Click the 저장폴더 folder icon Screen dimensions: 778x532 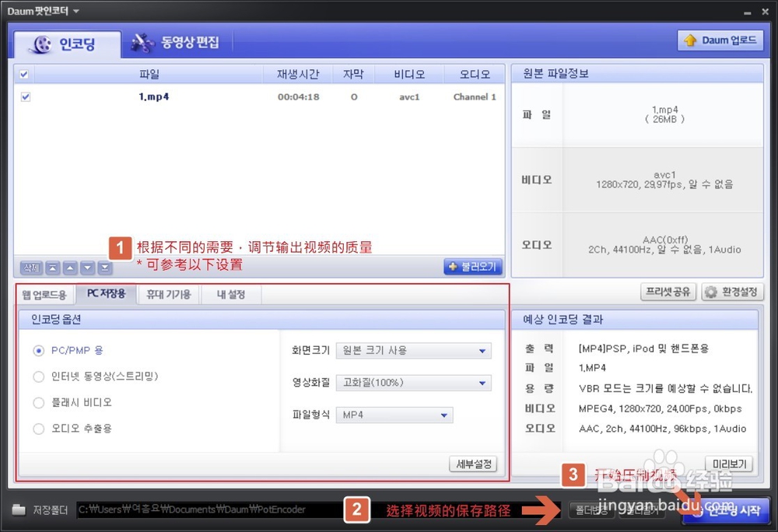click(20, 511)
